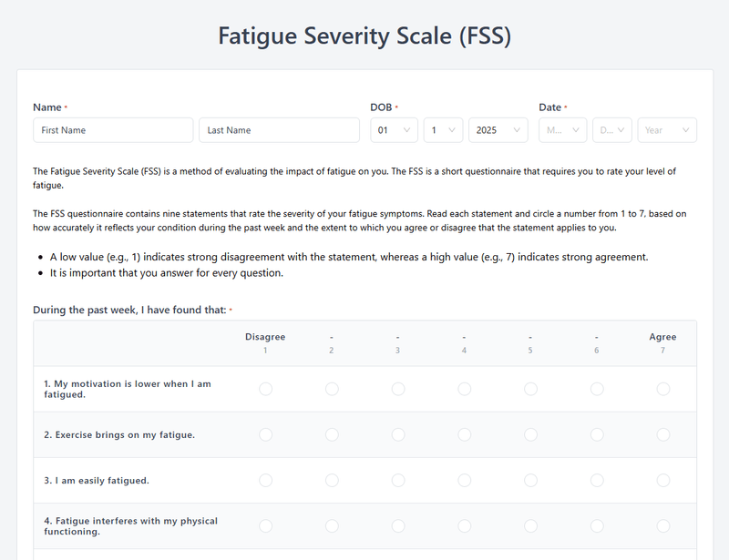Select rating 2 for 'My motivation is lower when fatigued'
The height and width of the screenshot is (560, 729).
[x=332, y=389]
